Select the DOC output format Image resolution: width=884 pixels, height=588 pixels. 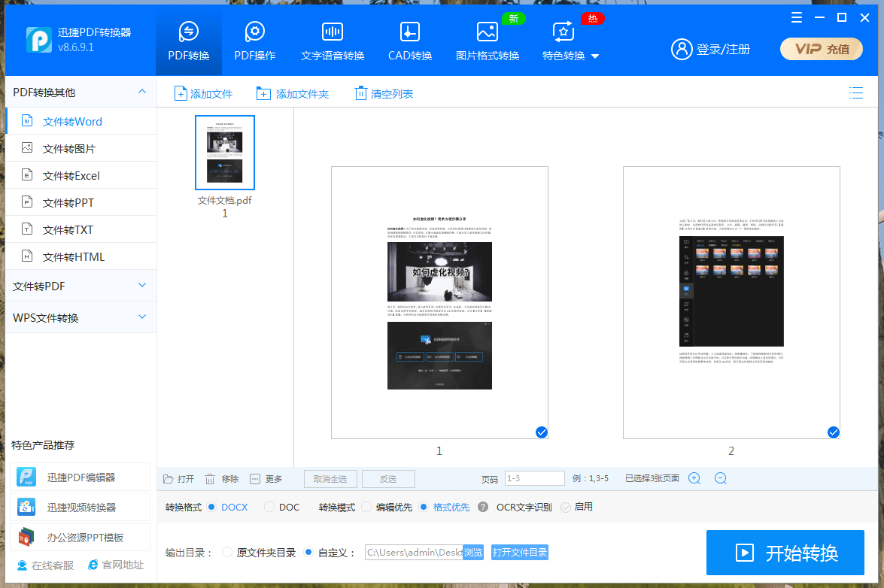[270, 507]
